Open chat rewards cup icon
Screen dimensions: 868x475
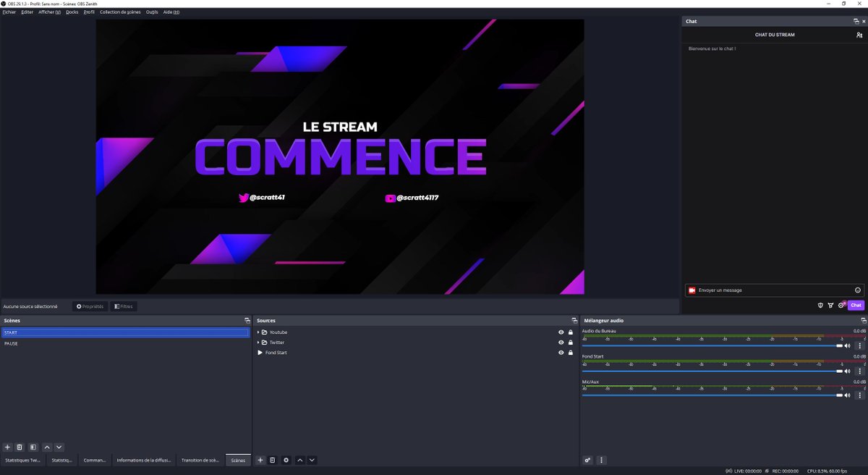830,306
